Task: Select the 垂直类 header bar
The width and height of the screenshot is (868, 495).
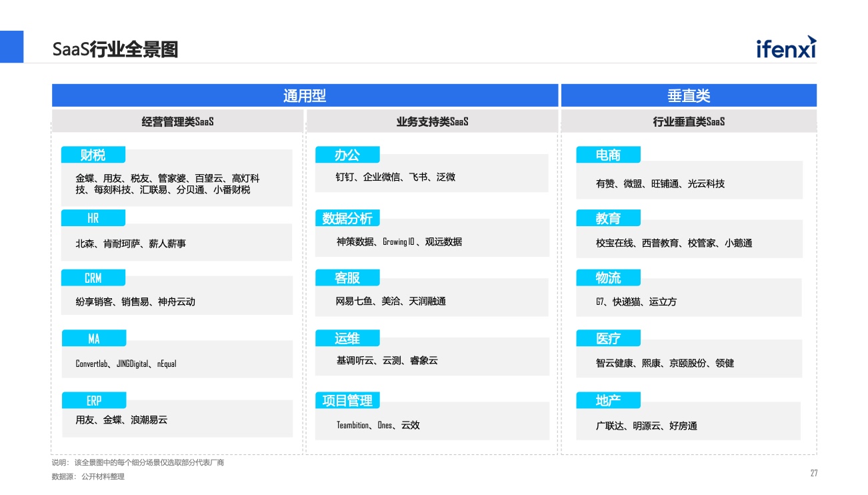Action: (689, 95)
